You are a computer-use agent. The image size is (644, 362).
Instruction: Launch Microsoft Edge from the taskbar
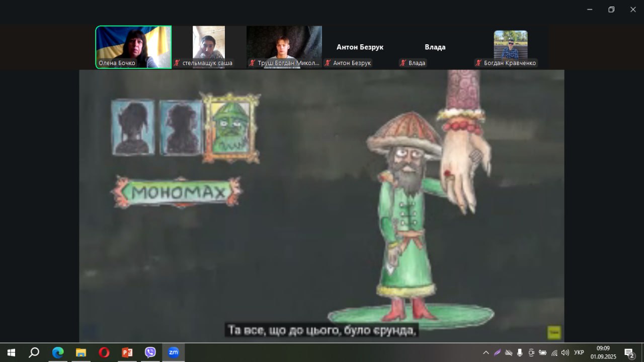point(58,352)
